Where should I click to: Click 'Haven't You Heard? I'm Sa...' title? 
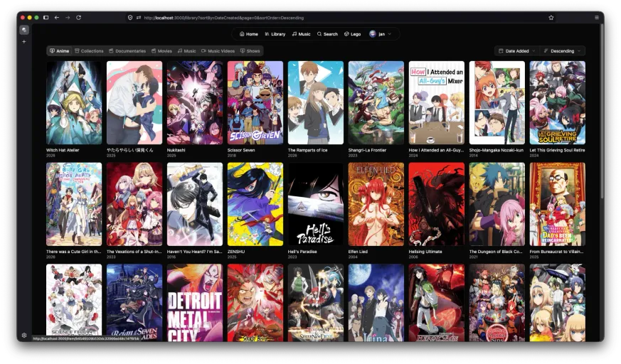click(x=193, y=252)
